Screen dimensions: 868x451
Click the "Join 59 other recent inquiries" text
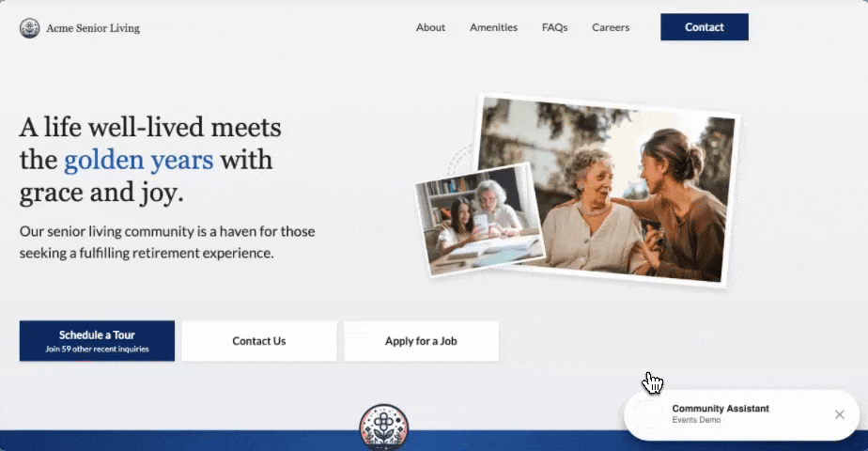97,350
